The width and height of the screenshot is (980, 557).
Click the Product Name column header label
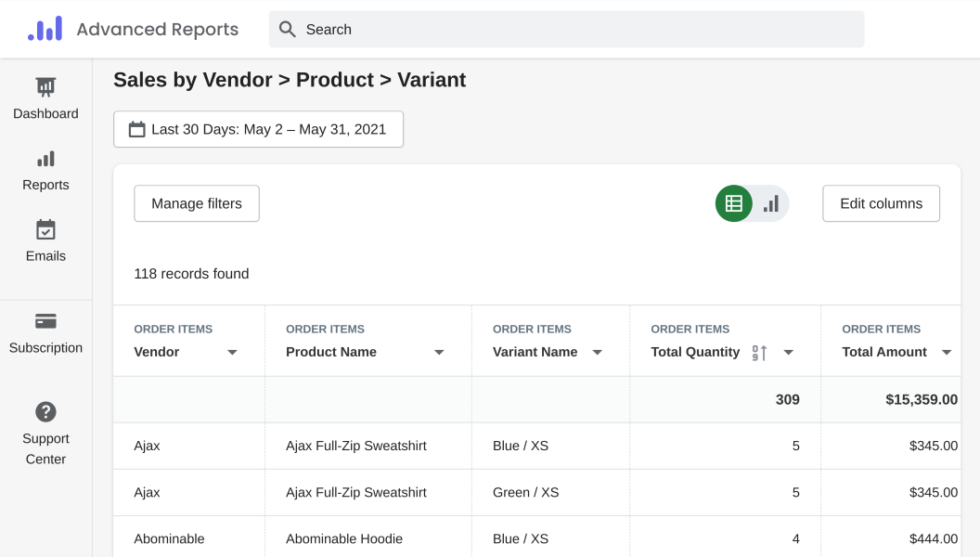(x=331, y=352)
